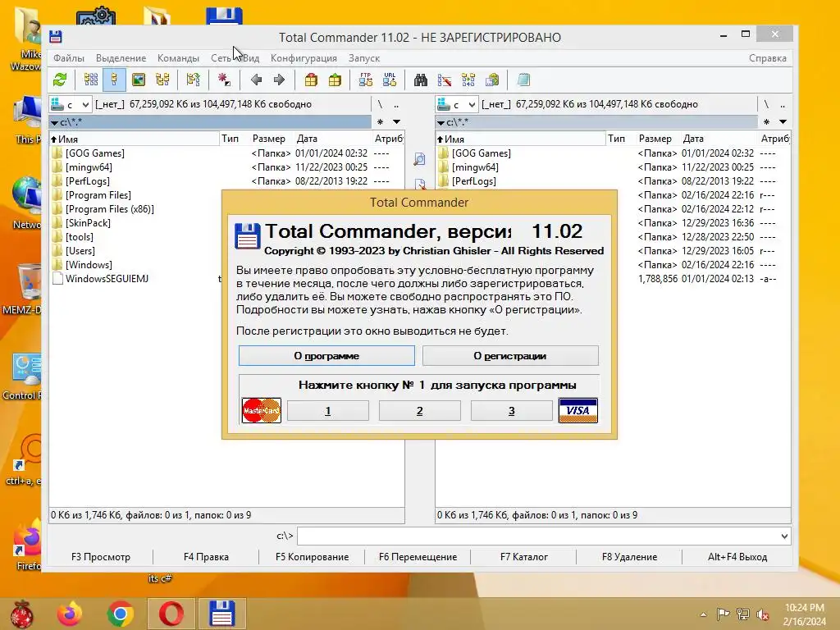Click the tree icon left of red star

pos(194,80)
